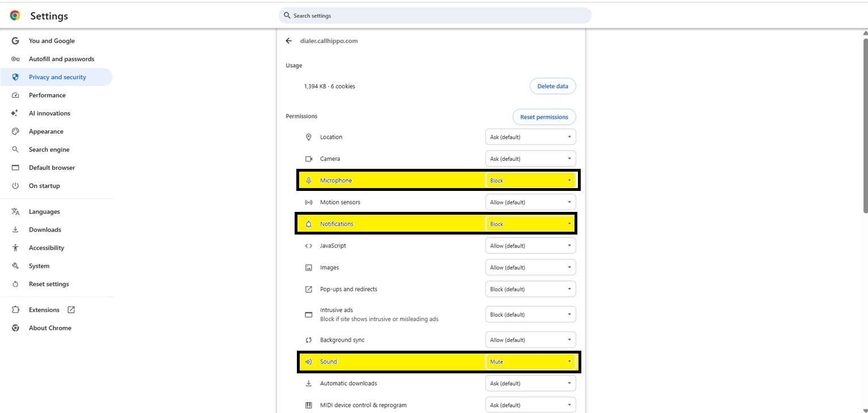Click the Delete data button
The width and height of the screenshot is (868, 413).
[x=552, y=86]
